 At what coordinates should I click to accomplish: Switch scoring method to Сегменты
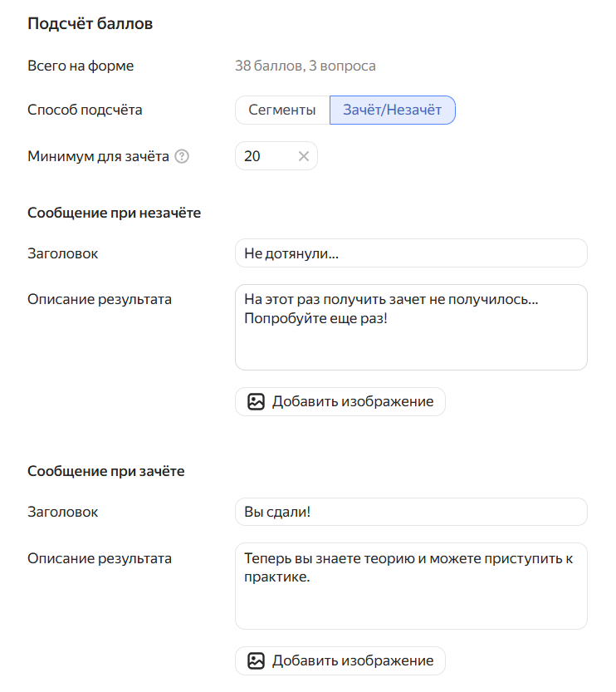pyautogui.click(x=282, y=110)
